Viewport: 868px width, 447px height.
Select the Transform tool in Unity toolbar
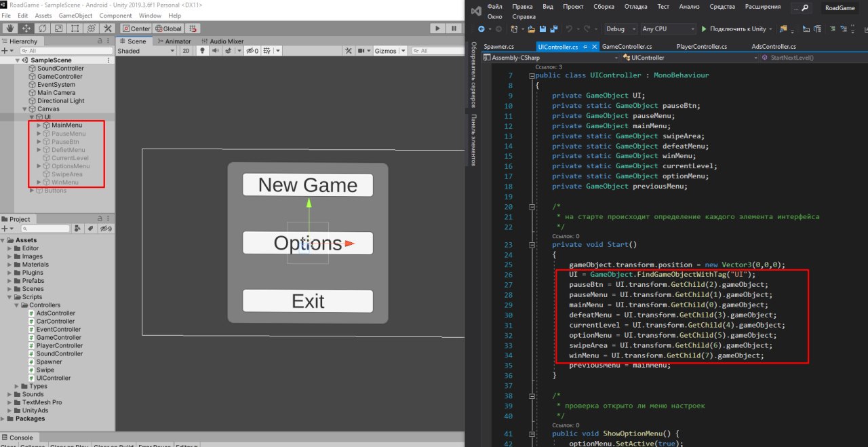[92, 28]
